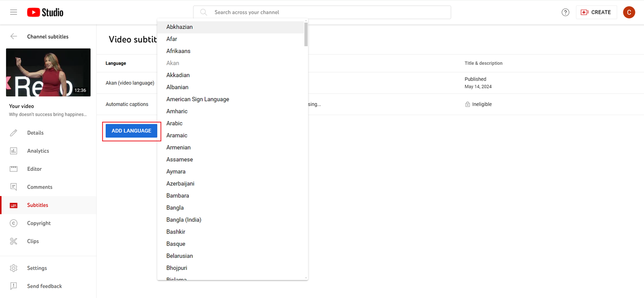
Task: Focus the Search across your channel field
Action: point(322,12)
